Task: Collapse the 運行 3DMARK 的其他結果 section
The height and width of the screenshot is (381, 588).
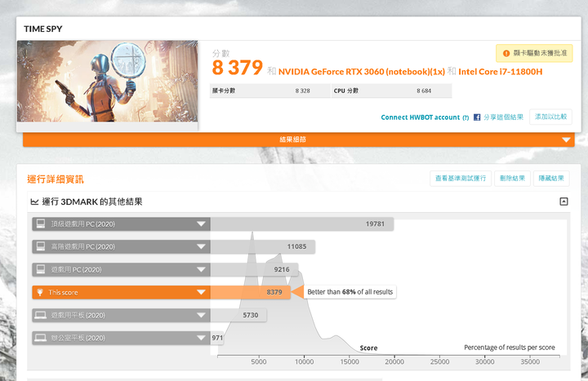Action: 563,202
